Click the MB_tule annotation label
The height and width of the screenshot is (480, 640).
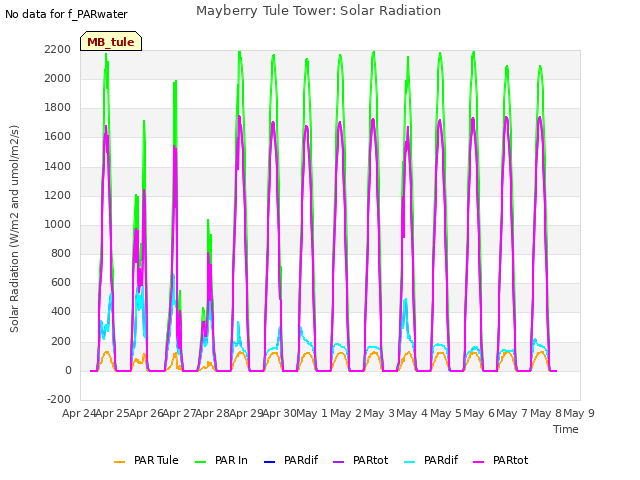(x=111, y=42)
